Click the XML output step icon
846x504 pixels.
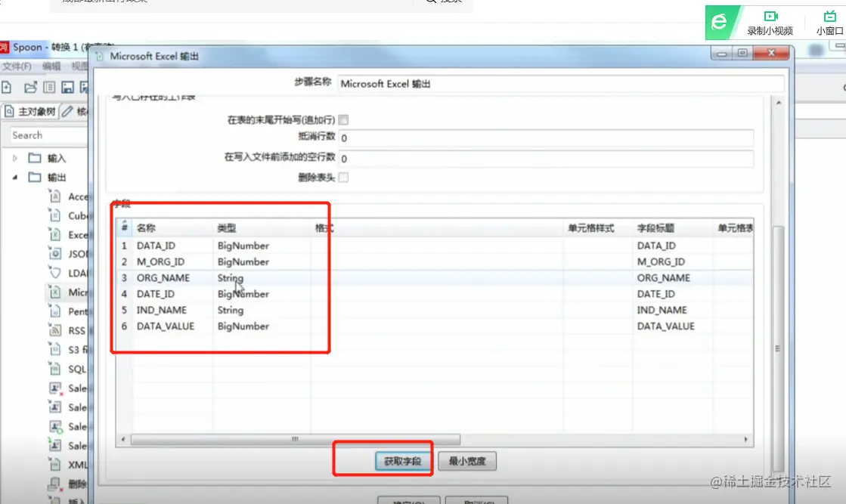pyautogui.click(x=54, y=464)
